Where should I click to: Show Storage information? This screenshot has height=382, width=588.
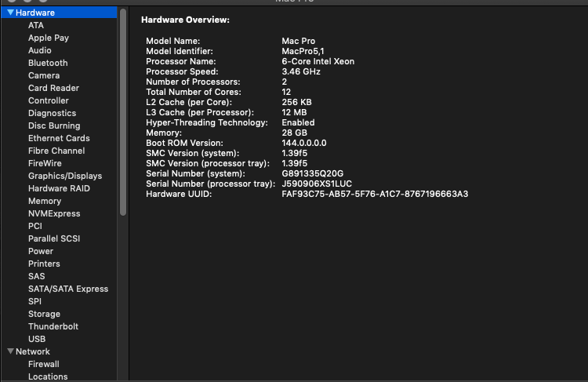click(x=44, y=314)
